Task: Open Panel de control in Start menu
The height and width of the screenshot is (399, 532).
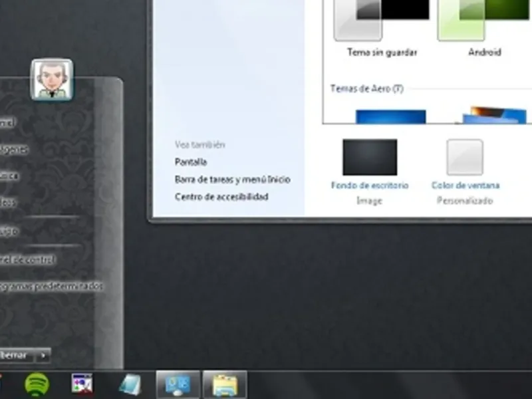Action: point(27,260)
